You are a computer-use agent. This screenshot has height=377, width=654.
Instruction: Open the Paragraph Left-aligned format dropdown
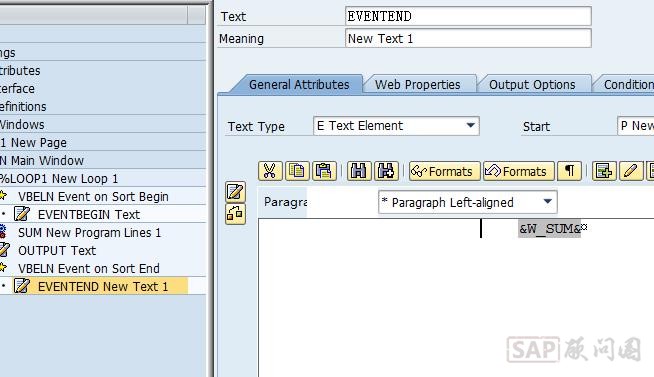tap(548, 202)
